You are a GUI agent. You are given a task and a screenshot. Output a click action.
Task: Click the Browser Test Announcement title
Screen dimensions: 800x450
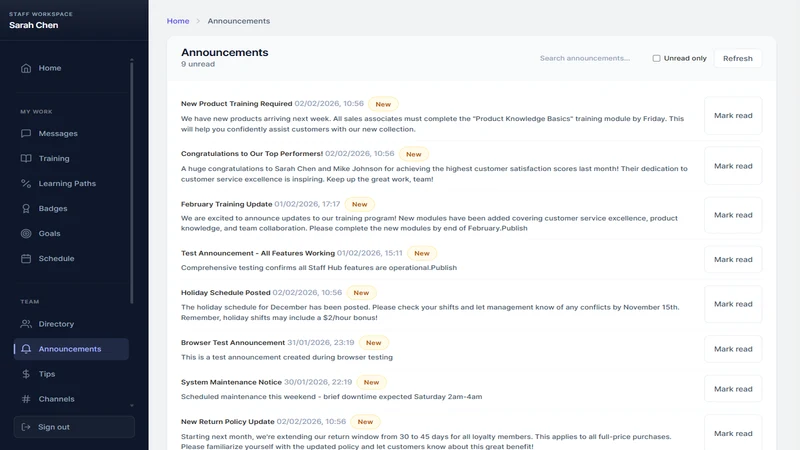pyautogui.click(x=233, y=343)
